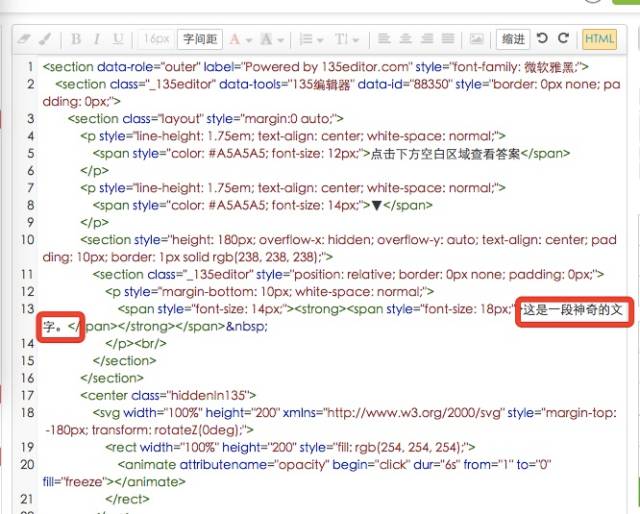
Task: Click the ▼ character on line 8
Action: point(377,205)
